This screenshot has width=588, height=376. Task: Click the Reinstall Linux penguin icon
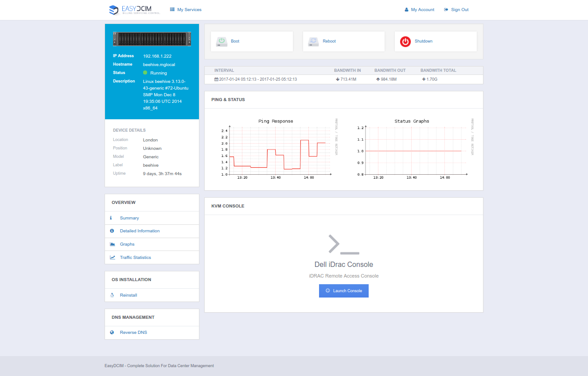pyautogui.click(x=112, y=295)
